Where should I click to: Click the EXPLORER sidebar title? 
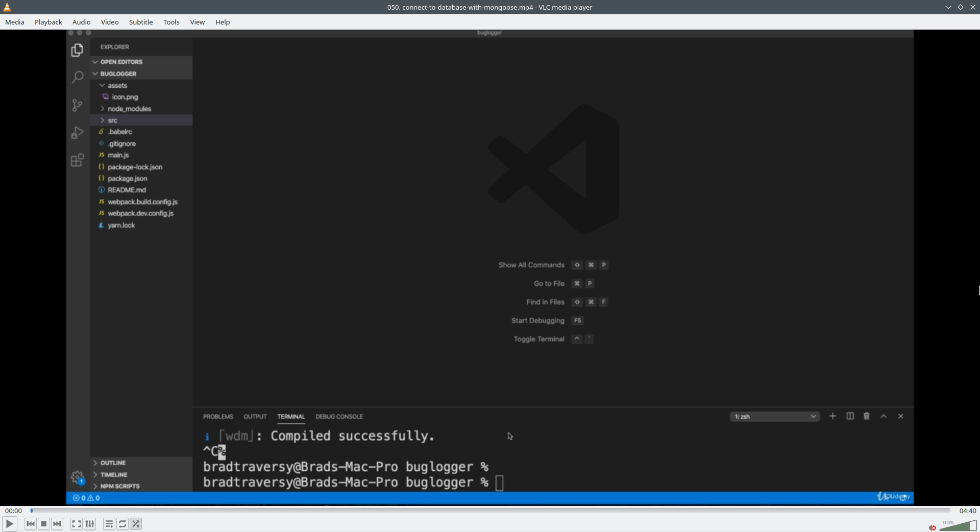click(x=115, y=47)
